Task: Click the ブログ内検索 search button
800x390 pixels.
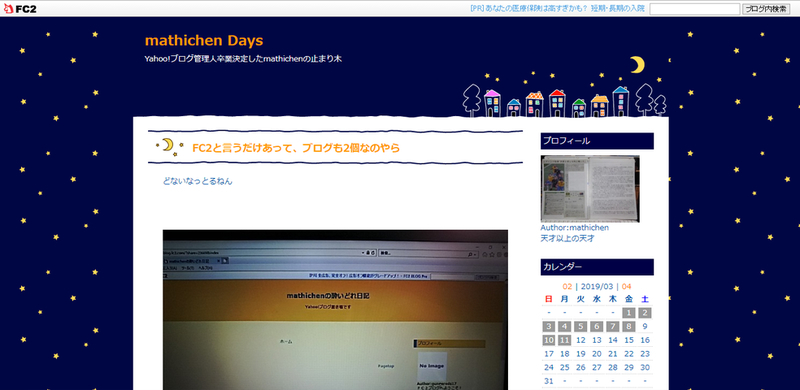Action: coord(767,9)
